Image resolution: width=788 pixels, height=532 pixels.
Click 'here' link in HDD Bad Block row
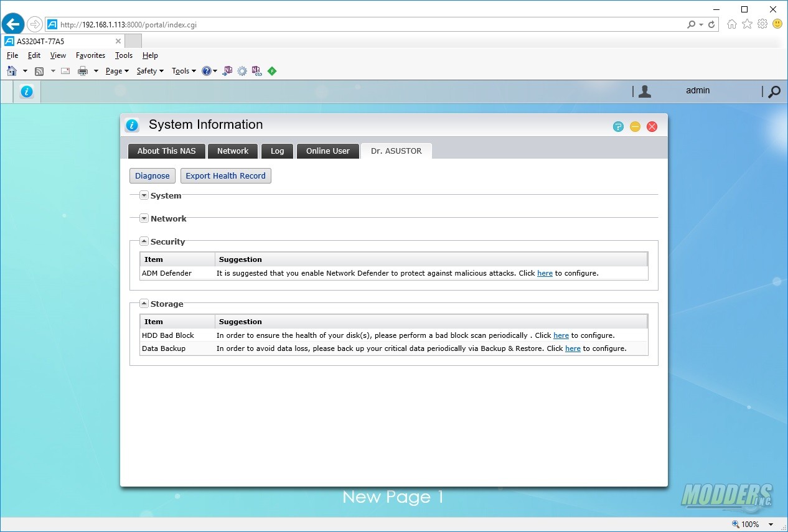[561, 335]
